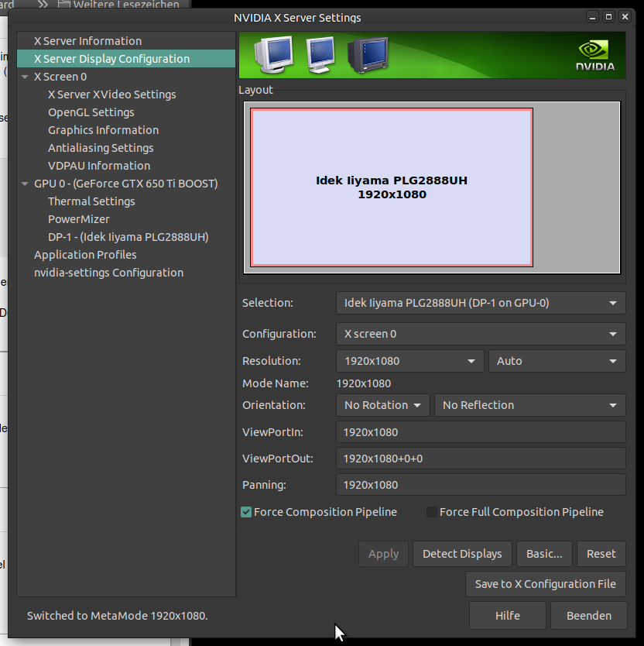Click inside the ViewPortIn field
The height and width of the screenshot is (646, 644).
pyautogui.click(x=480, y=432)
